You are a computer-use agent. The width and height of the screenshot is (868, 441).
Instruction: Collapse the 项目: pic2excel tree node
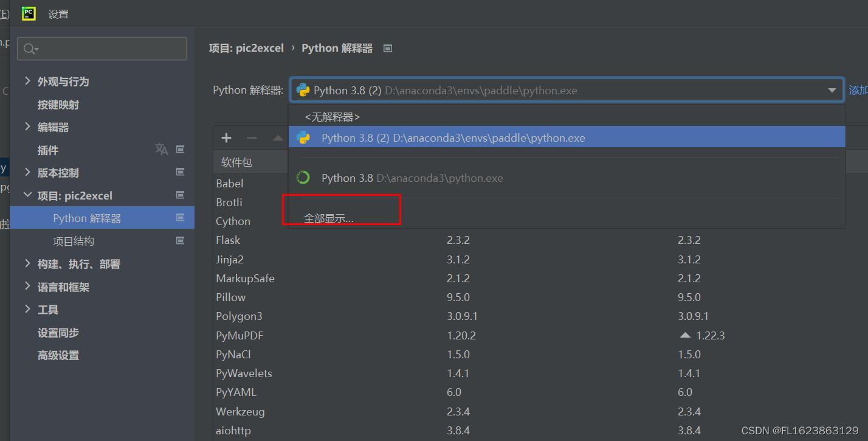[x=27, y=195]
